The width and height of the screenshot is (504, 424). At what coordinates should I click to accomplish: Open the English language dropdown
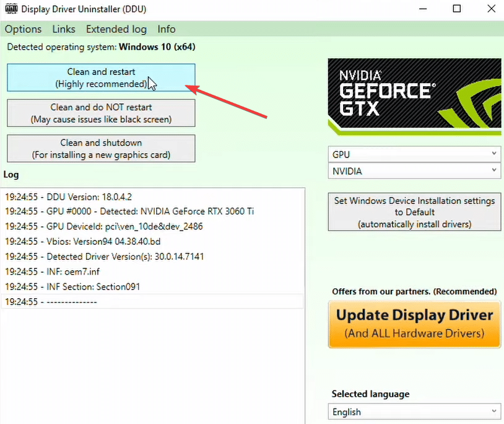click(x=414, y=412)
